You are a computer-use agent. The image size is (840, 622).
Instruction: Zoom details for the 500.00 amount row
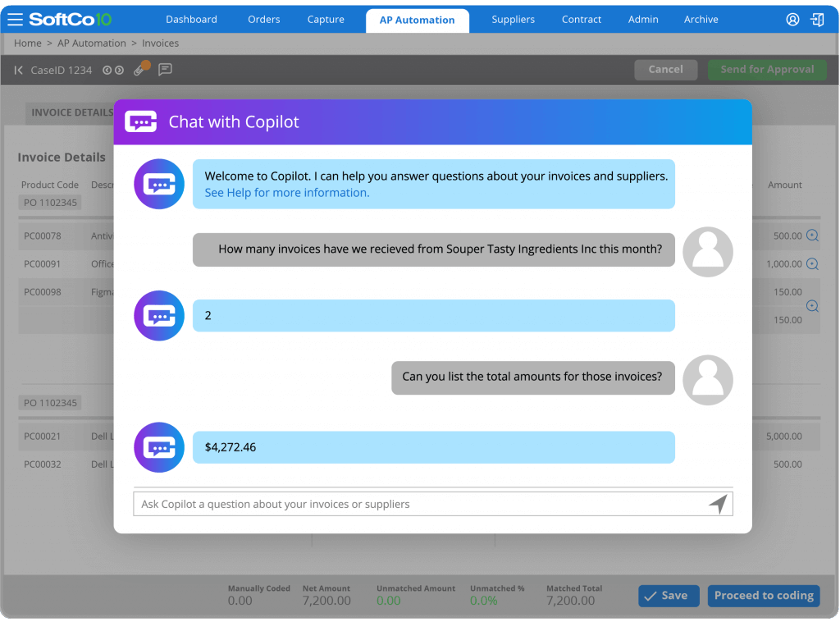click(x=812, y=236)
